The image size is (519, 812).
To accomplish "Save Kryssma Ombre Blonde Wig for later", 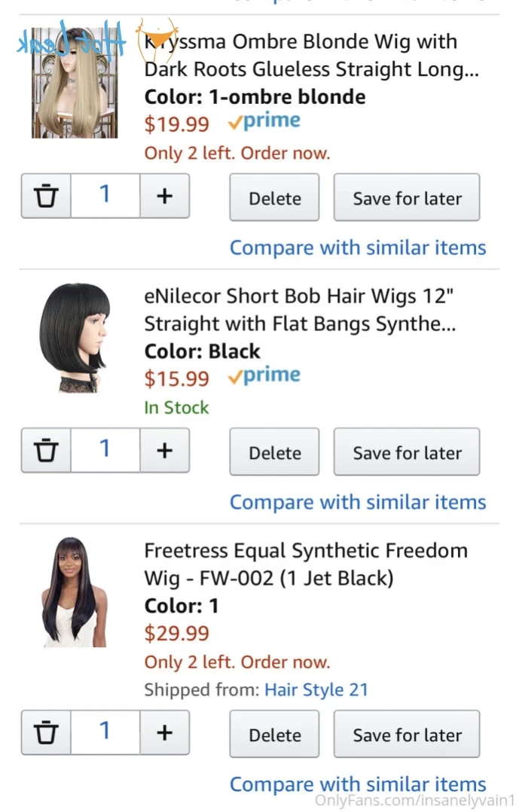I will [407, 198].
